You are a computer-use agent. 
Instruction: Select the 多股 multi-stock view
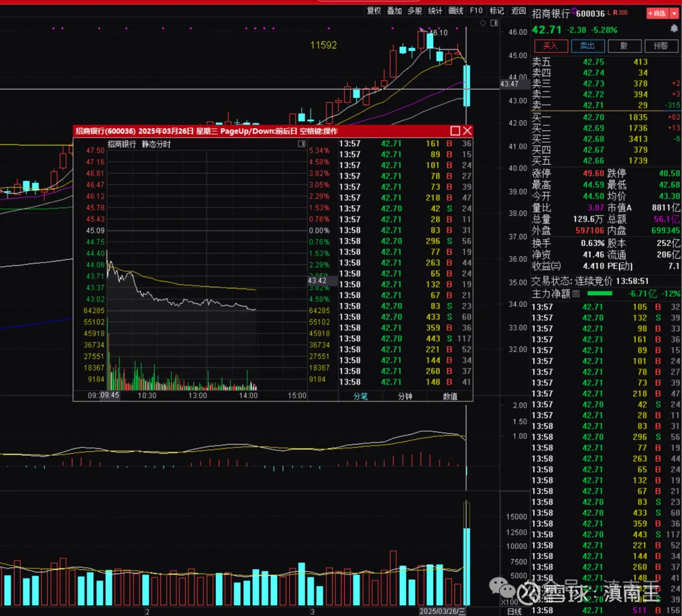(x=414, y=11)
